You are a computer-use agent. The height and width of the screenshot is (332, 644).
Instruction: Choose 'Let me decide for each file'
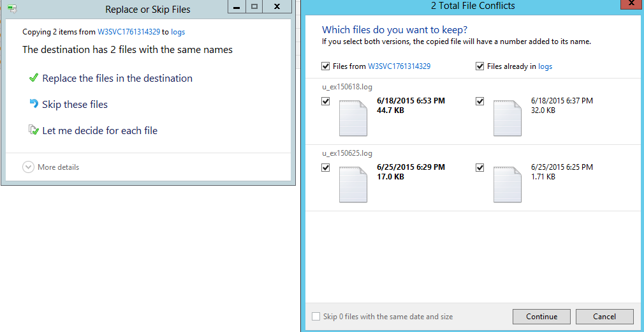pyautogui.click(x=100, y=131)
